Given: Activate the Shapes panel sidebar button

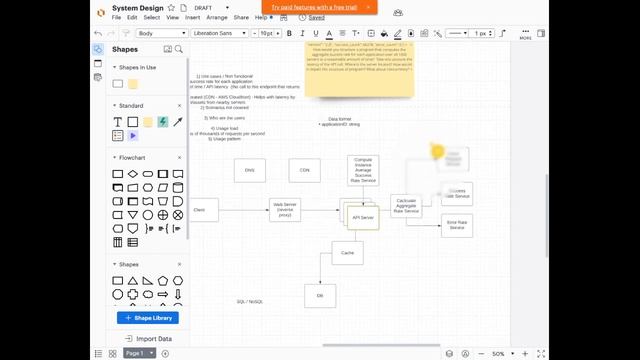Looking at the screenshot, I should point(98,49).
